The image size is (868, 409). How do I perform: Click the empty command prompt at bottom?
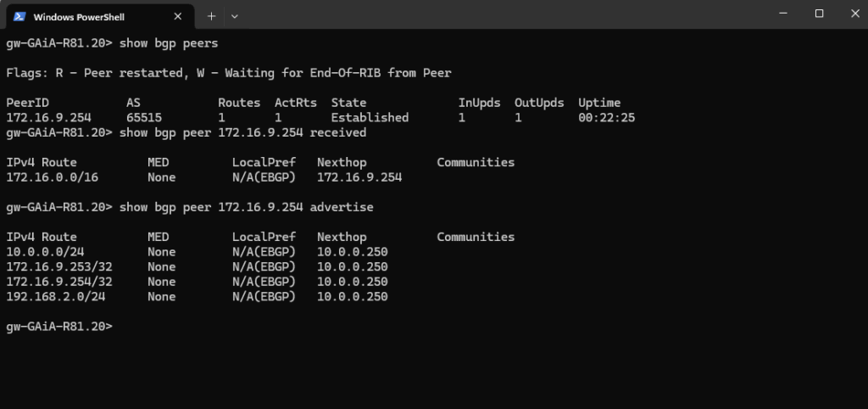59,327
